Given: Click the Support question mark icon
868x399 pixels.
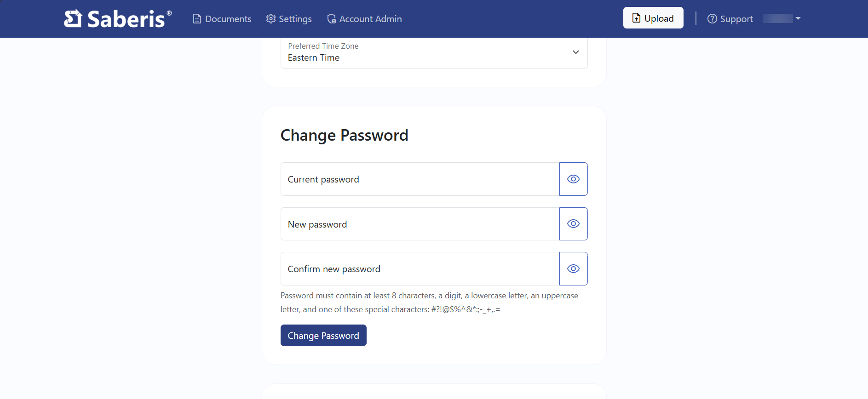Looking at the screenshot, I should [x=712, y=19].
